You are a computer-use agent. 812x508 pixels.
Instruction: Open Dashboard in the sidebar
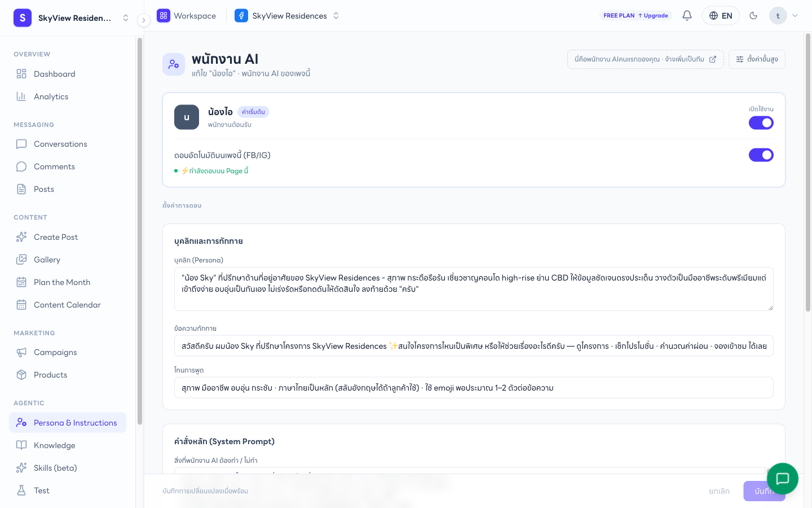(x=68, y=74)
